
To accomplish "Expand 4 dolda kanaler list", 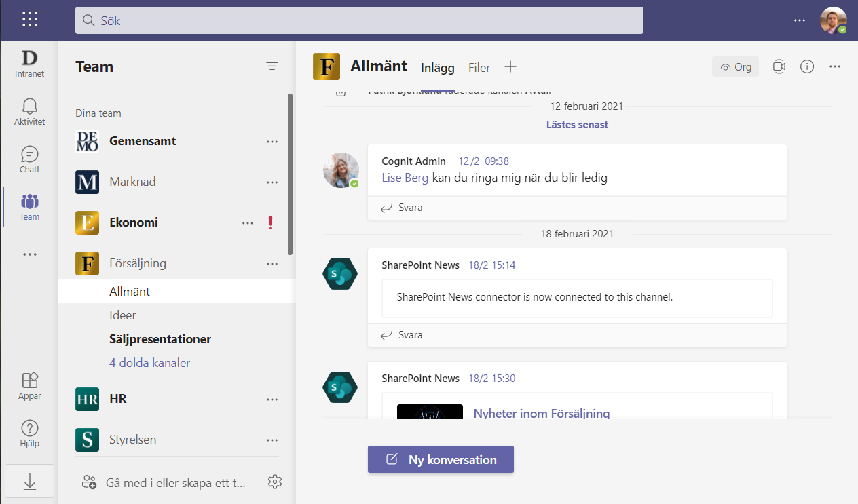I will point(149,363).
